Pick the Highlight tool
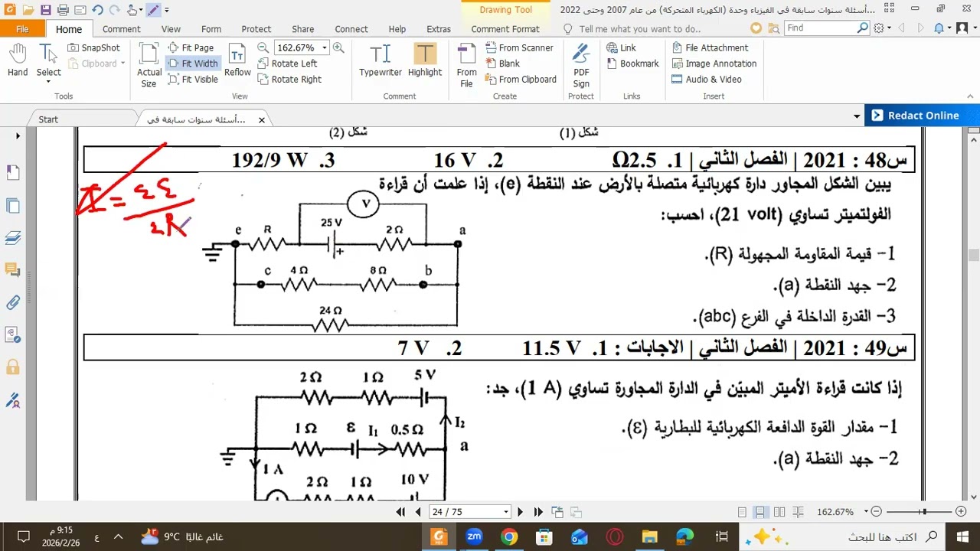This screenshot has height=551, width=980. [x=425, y=60]
